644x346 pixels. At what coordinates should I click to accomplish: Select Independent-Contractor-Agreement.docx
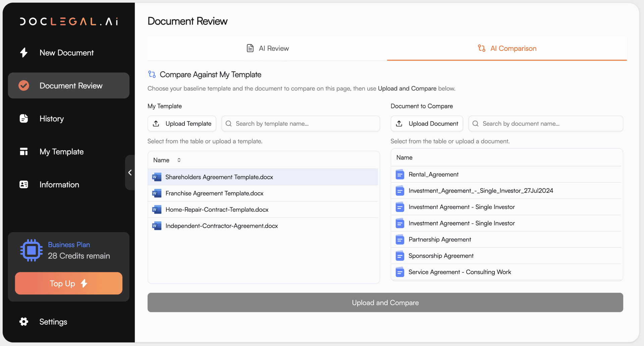pos(263,226)
